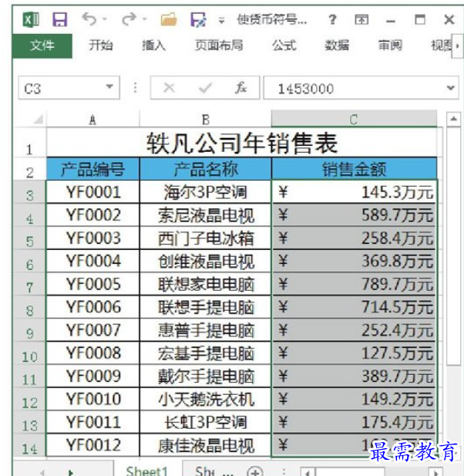Open Excel help question mark

click(x=332, y=20)
